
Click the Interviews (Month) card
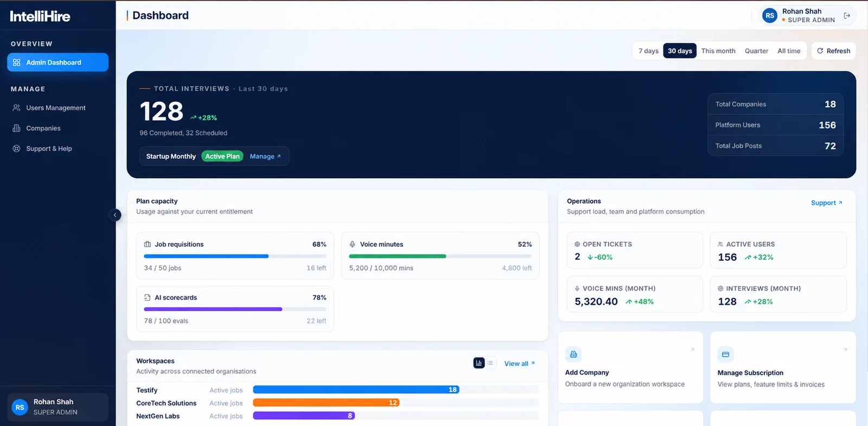pos(778,294)
